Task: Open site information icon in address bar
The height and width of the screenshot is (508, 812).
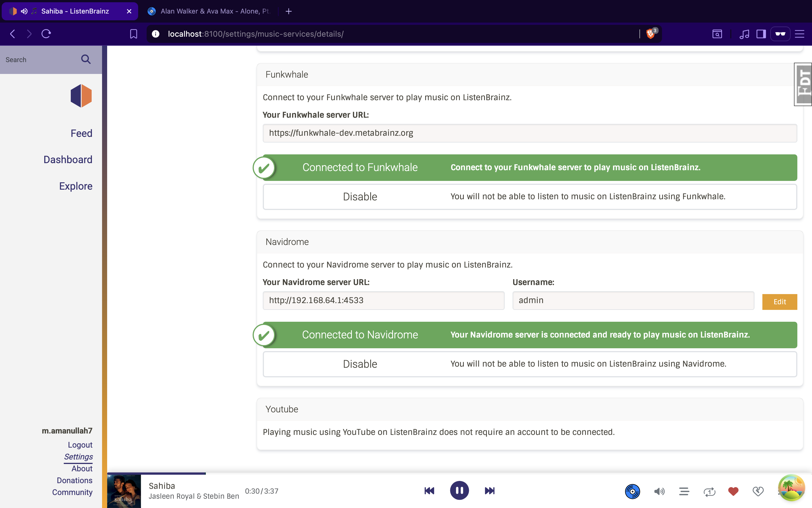Action: pyautogui.click(x=155, y=34)
